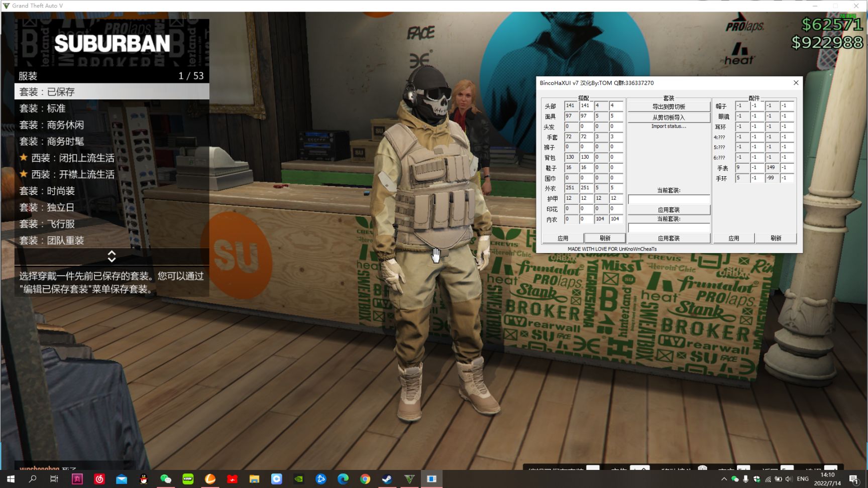Viewport: 868px width, 488px height.
Task: Switch to BincoHaXUI taskbar window icon
Action: (x=431, y=479)
